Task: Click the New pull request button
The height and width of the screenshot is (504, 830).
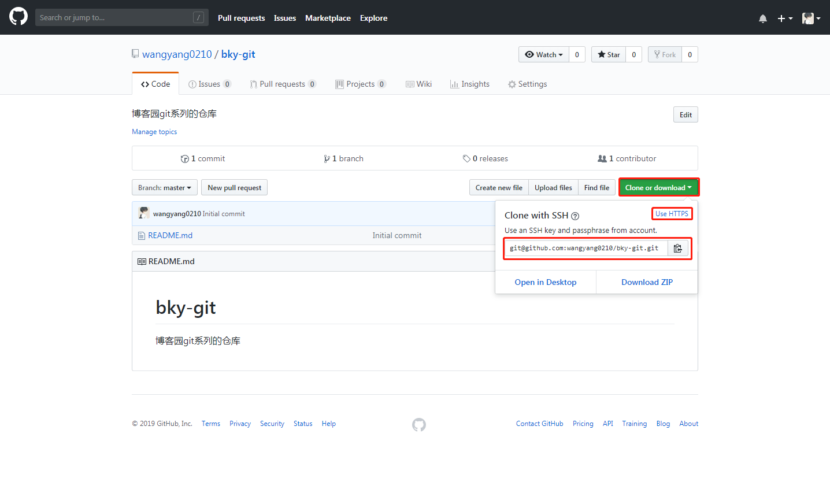Action: click(x=235, y=187)
